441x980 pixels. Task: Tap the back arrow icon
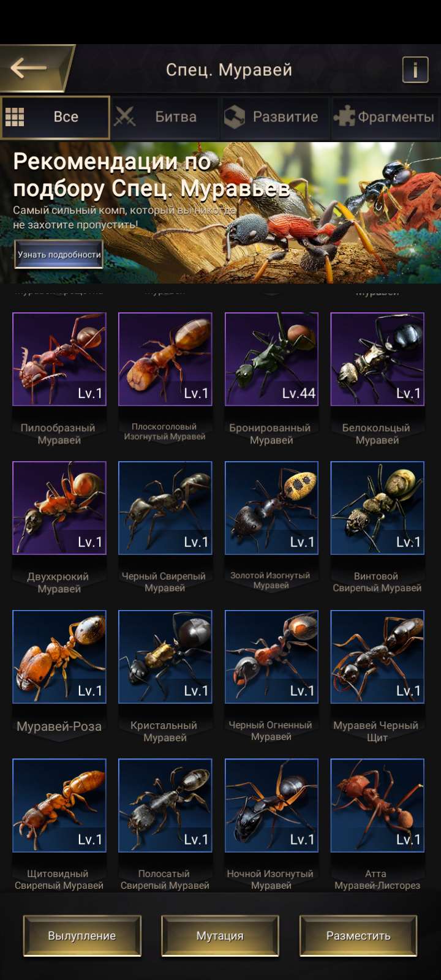(x=29, y=68)
